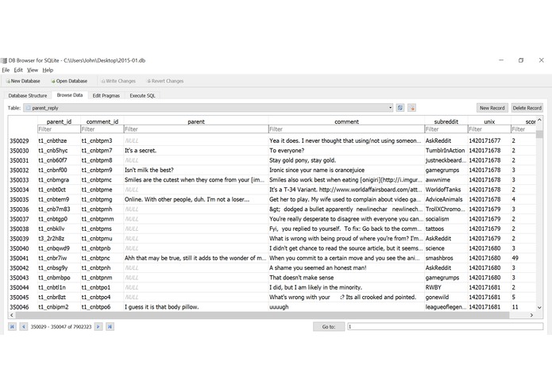Screen dimensions: 552x392
Task: Select the RWBY subreddit cell
Action: pos(446,287)
